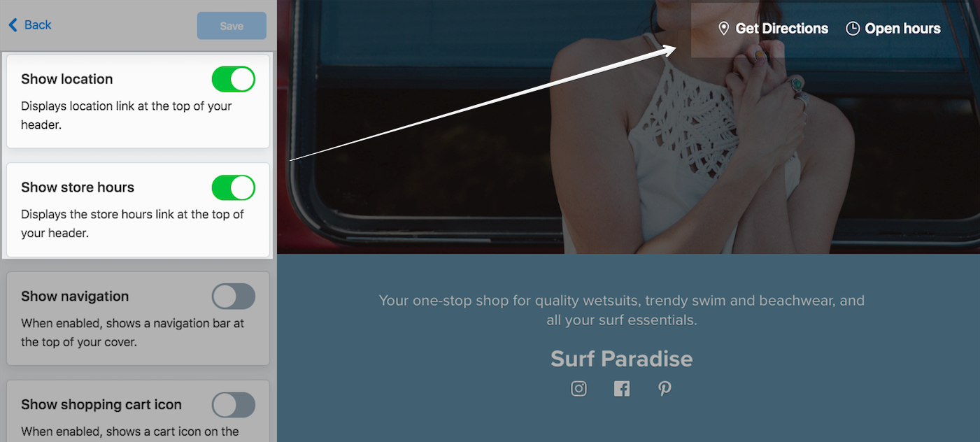Disable the Show store hours toggle

234,187
